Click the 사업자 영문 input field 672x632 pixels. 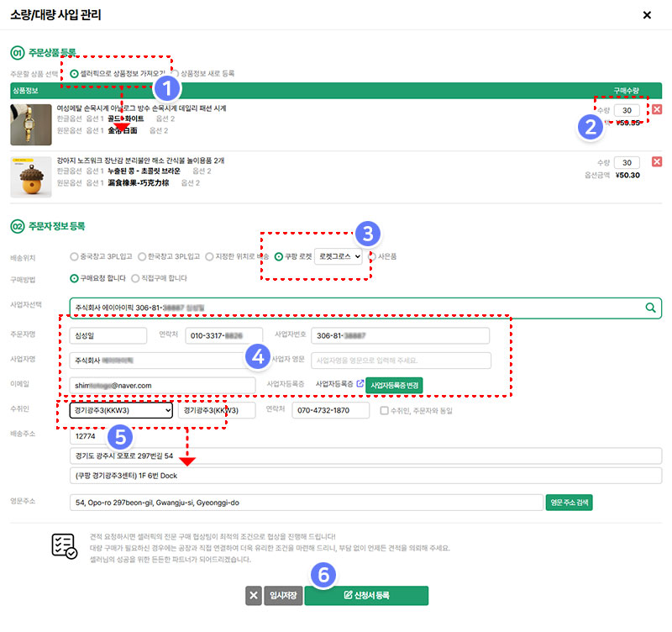point(401,361)
